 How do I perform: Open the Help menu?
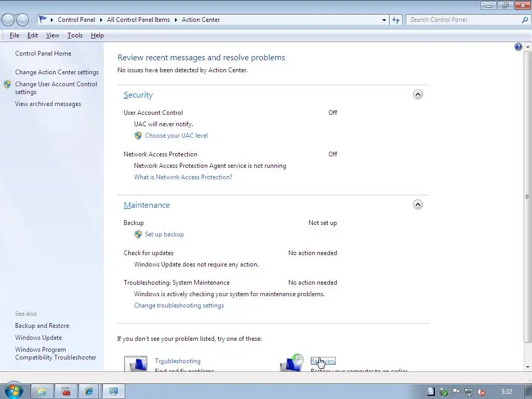(97, 35)
